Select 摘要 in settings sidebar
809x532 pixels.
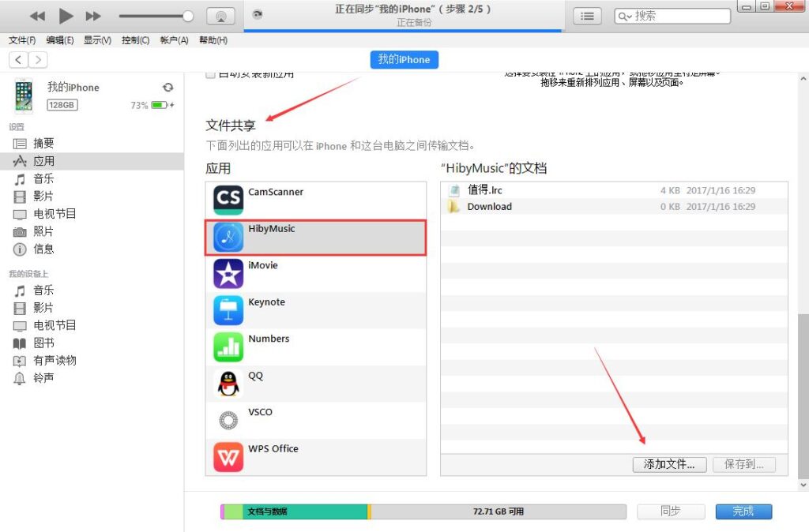pyautogui.click(x=92, y=144)
